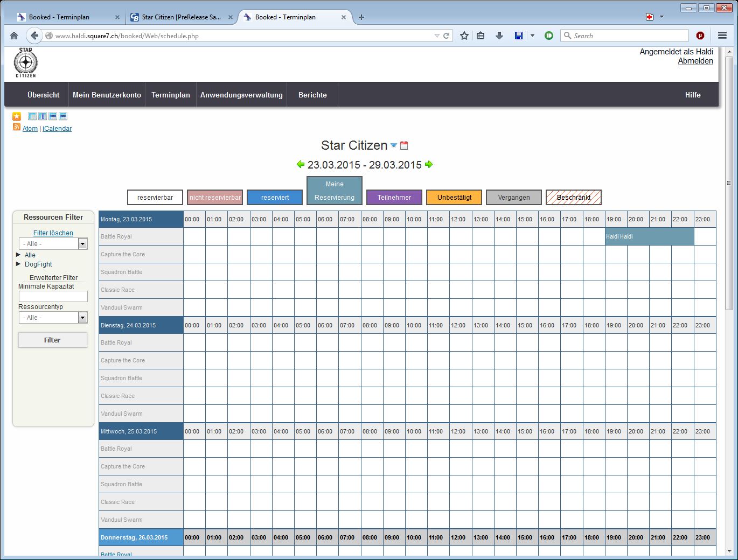Open a new browser tab with plus
The width and height of the screenshot is (738, 560).
361,17
